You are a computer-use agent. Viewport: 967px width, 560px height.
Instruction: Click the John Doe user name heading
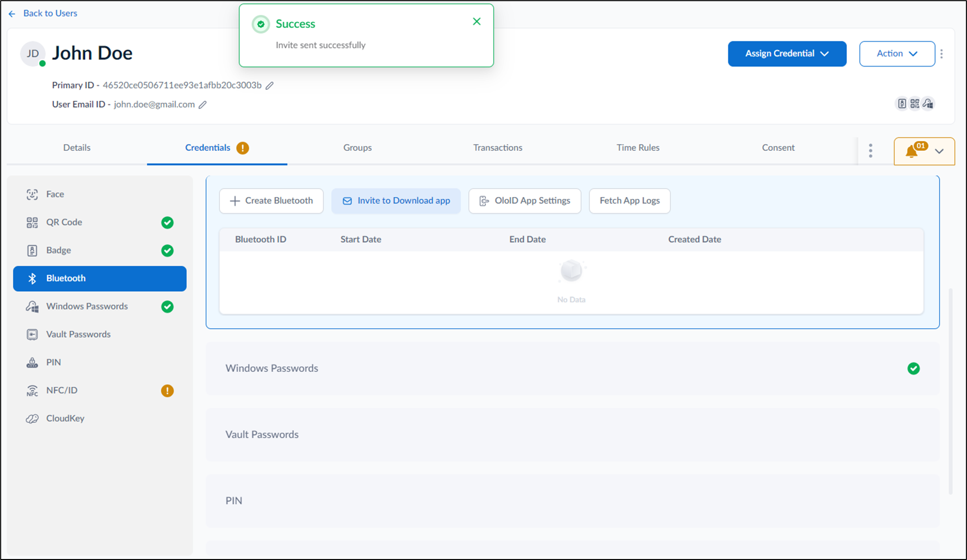click(92, 53)
